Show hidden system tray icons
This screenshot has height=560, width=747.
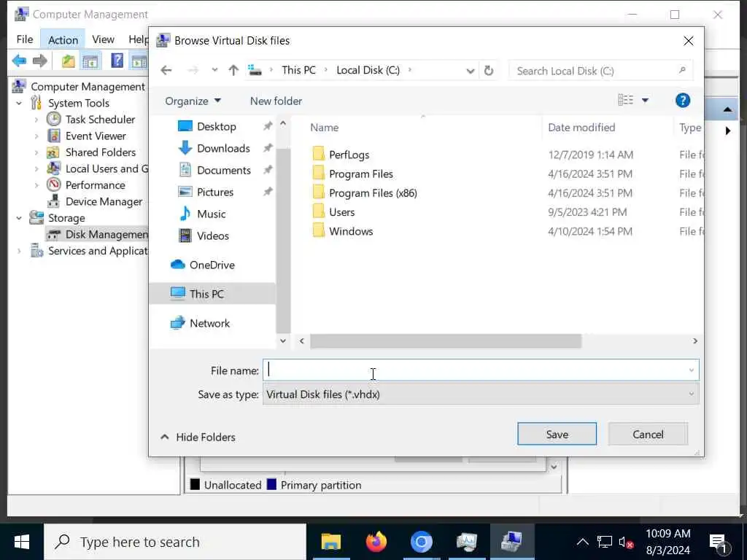(582, 542)
